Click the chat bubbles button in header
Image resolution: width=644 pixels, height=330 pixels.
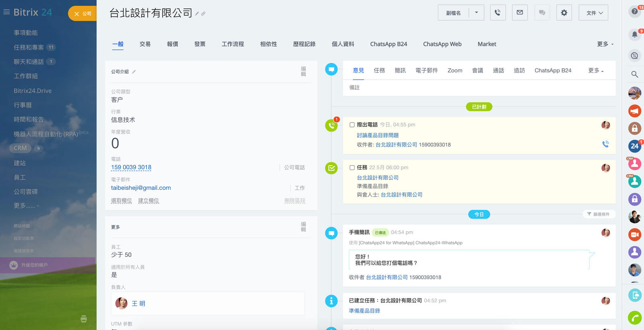click(x=542, y=13)
